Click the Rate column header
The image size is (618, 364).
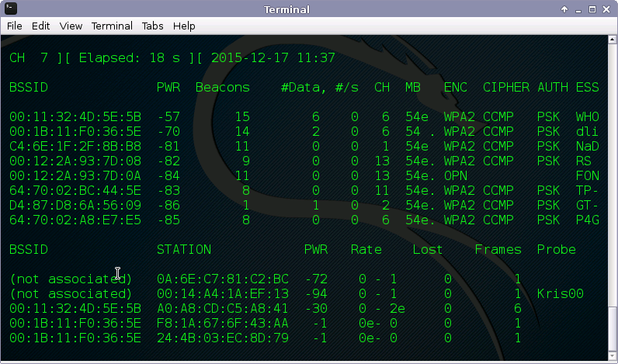[366, 249]
